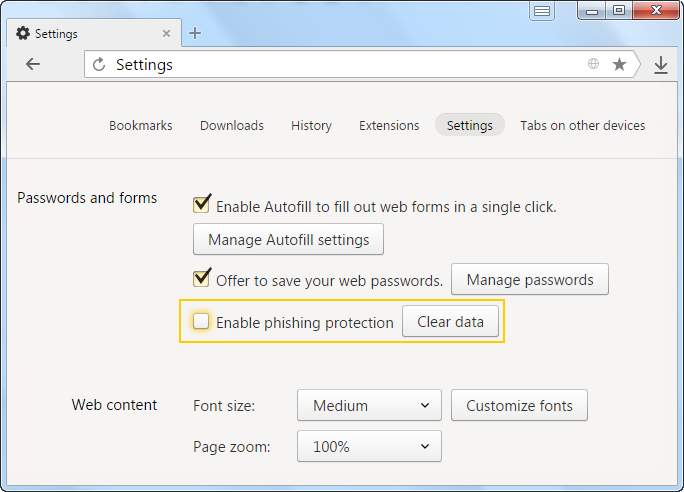Screen dimensions: 684x492
Task: Switch to the Extensions section
Action: click(389, 126)
